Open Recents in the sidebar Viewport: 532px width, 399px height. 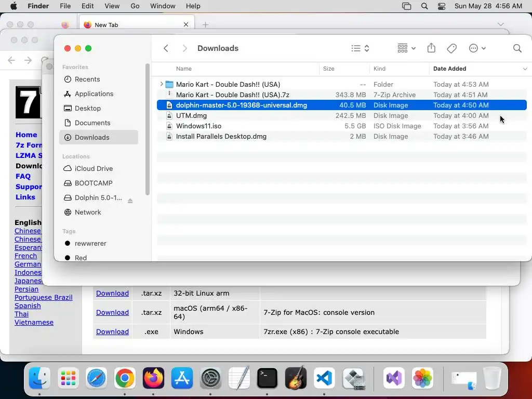99,79
